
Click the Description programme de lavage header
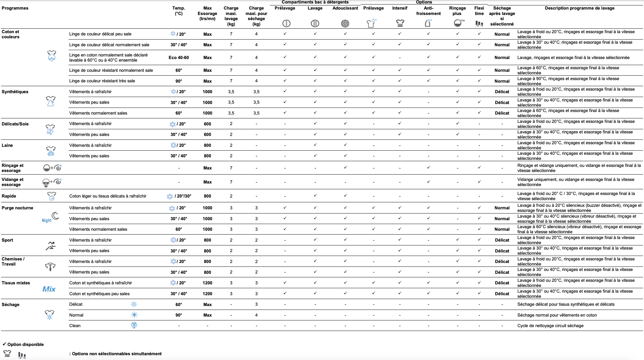click(x=579, y=8)
